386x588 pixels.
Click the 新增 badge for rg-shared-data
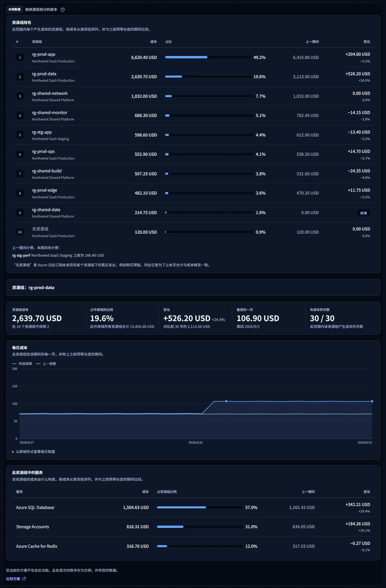point(364,213)
